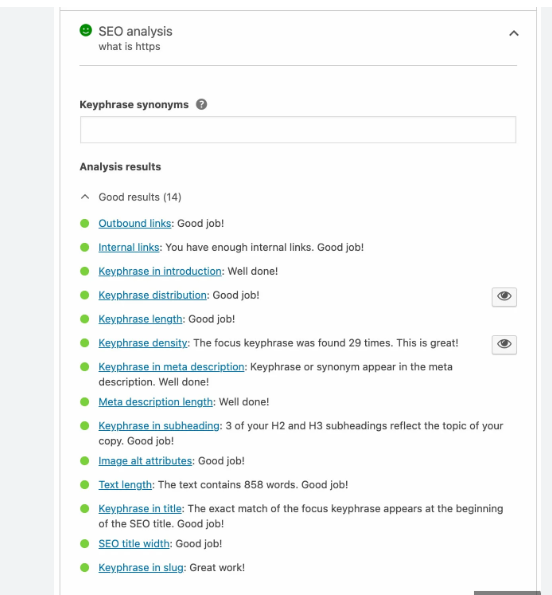
Task: Follow the Keyphrase in meta description link
Action: pyautogui.click(x=171, y=367)
